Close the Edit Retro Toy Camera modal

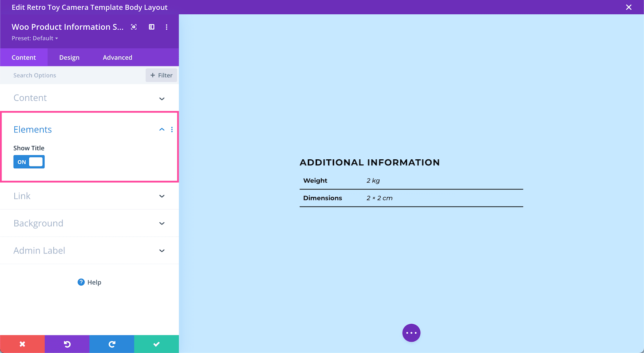pyautogui.click(x=629, y=7)
